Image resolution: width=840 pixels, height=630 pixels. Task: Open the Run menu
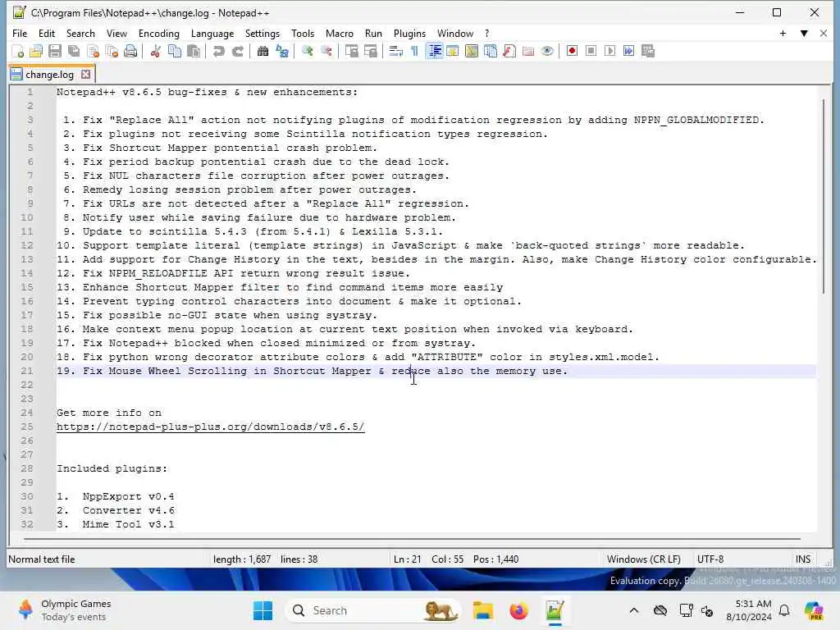coord(373,33)
